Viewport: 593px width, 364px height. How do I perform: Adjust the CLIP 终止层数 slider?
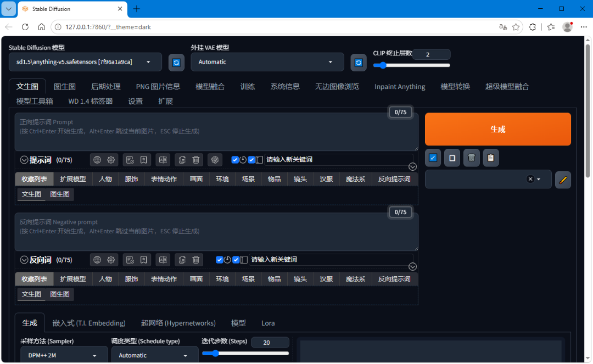click(x=411, y=65)
